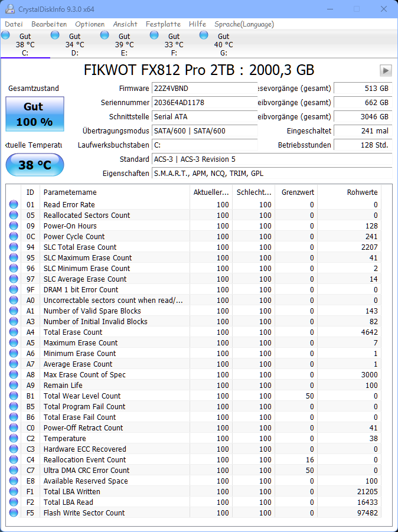The height and width of the screenshot is (532, 398).
Task: Select the Number of Initial Invalid Blocks row
Action: click(x=194, y=321)
